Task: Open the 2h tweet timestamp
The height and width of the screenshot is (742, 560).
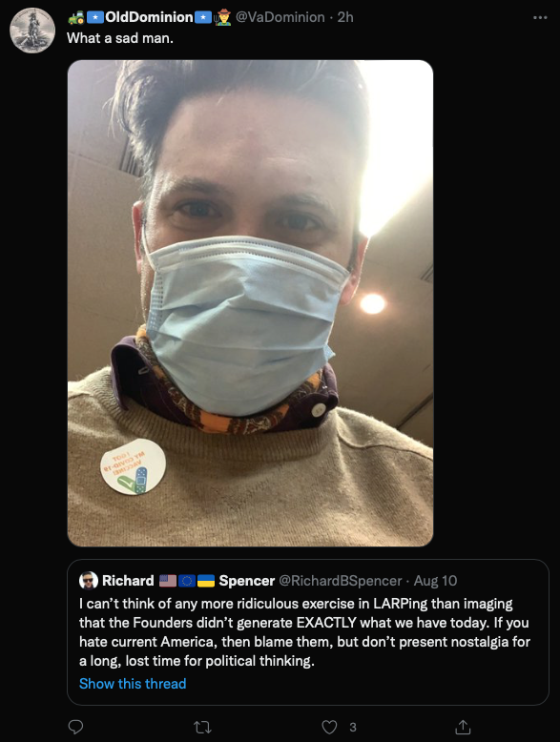Action: (345, 17)
